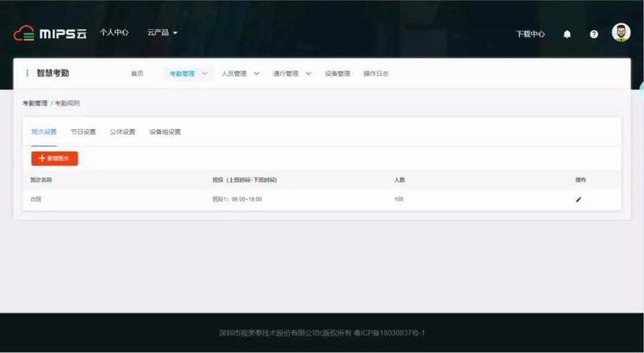Screen dimensions: 644x353
Task: Expand the 通行管理 menu
Action: pyautogui.click(x=291, y=73)
